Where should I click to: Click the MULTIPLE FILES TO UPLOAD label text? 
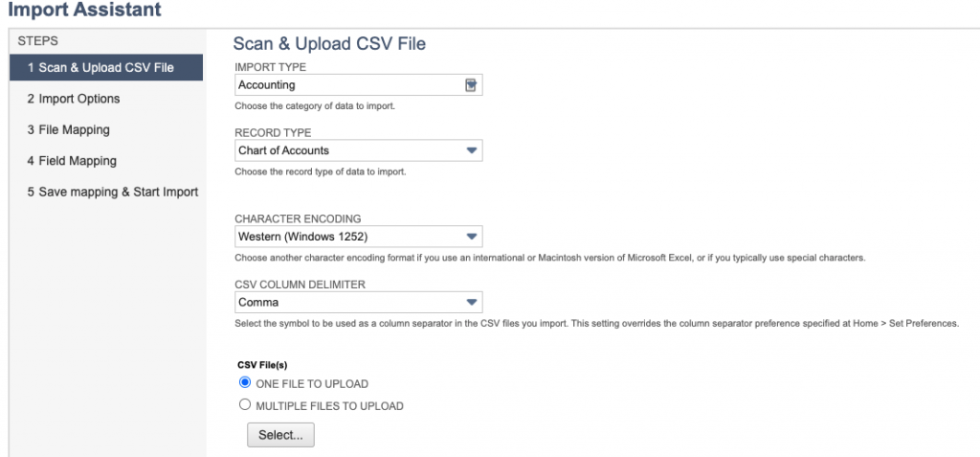click(329, 406)
